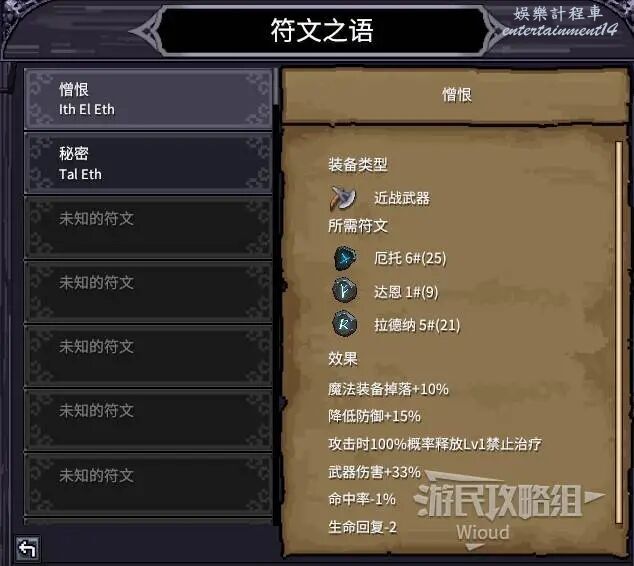Click the melee weapon axe icon
The height and width of the screenshot is (566, 634).
(342, 198)
